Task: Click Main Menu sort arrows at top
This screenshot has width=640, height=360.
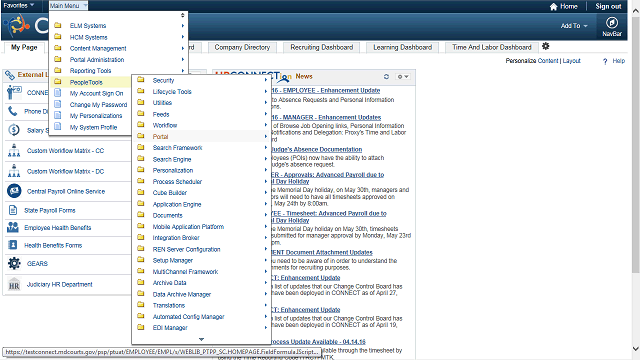Action: (182, 15)
